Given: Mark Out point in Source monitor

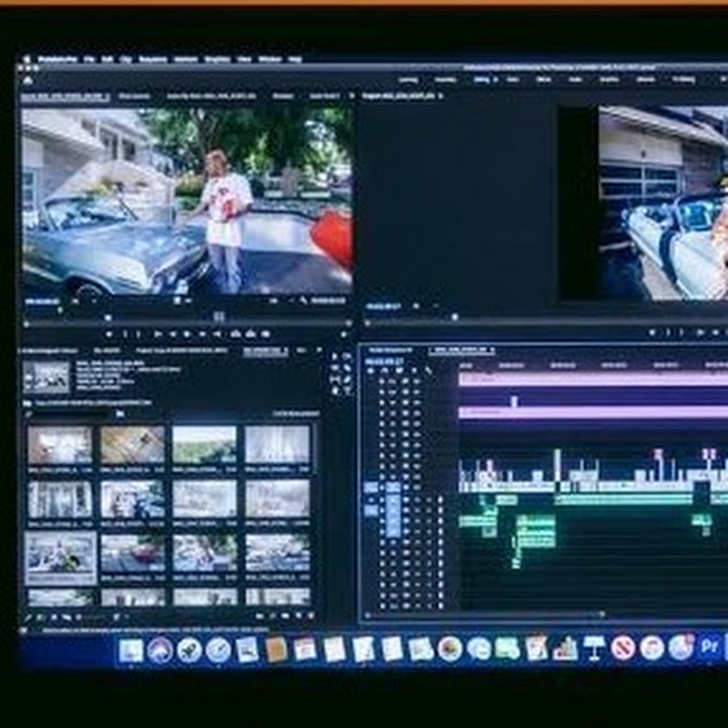Looking at the screenshot, I should point(138,334).
